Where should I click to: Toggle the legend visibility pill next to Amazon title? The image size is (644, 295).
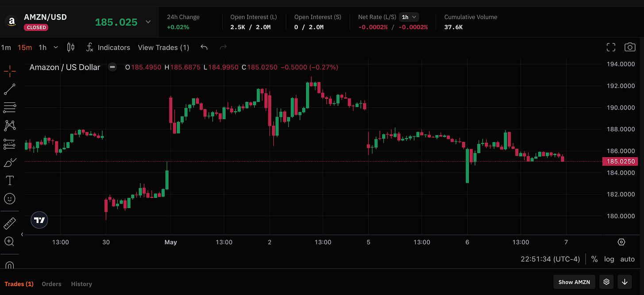[x=113, y=67]
